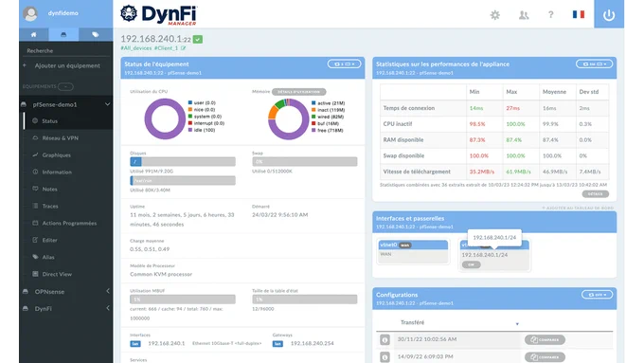
Task: Click the #All_devices tag
Action: point(136,48)
